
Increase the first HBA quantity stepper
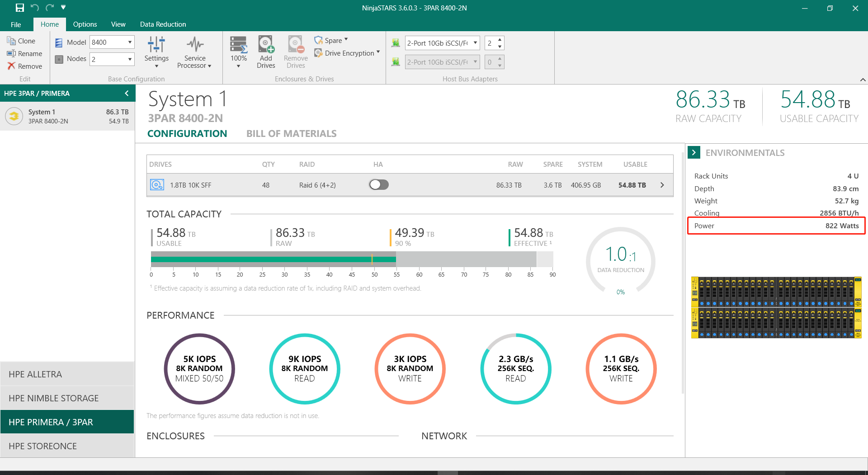click(500, 40)
